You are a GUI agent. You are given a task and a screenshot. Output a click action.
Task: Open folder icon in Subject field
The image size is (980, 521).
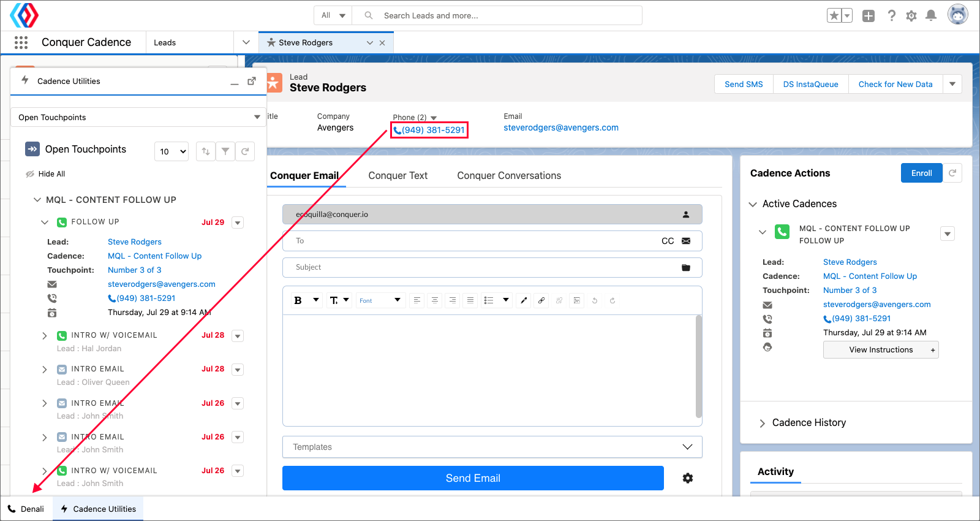[686, 267]
